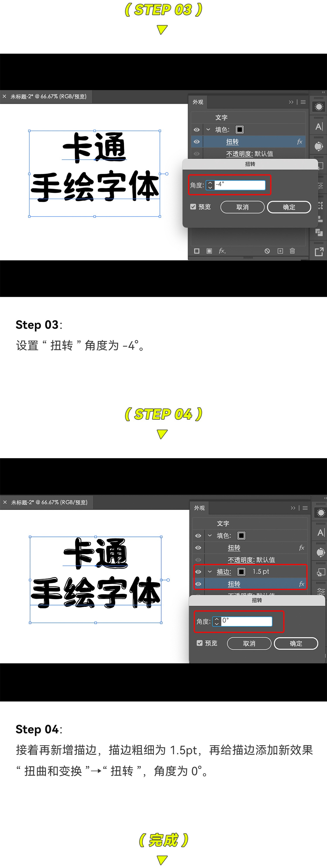This screenshot has width=327, height=868.
Task: Click 描边 color swatch in Step 04 panel
Action: click(242, 572)
